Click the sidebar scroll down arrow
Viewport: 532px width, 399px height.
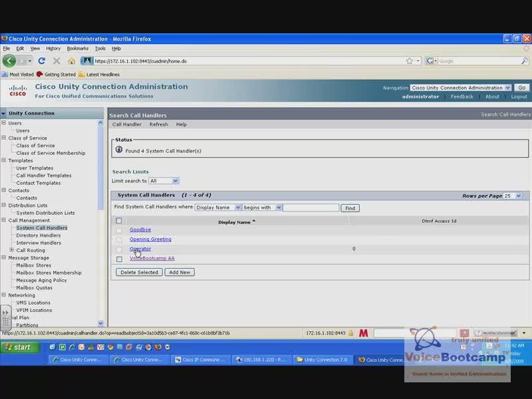(x=100, y=323)
